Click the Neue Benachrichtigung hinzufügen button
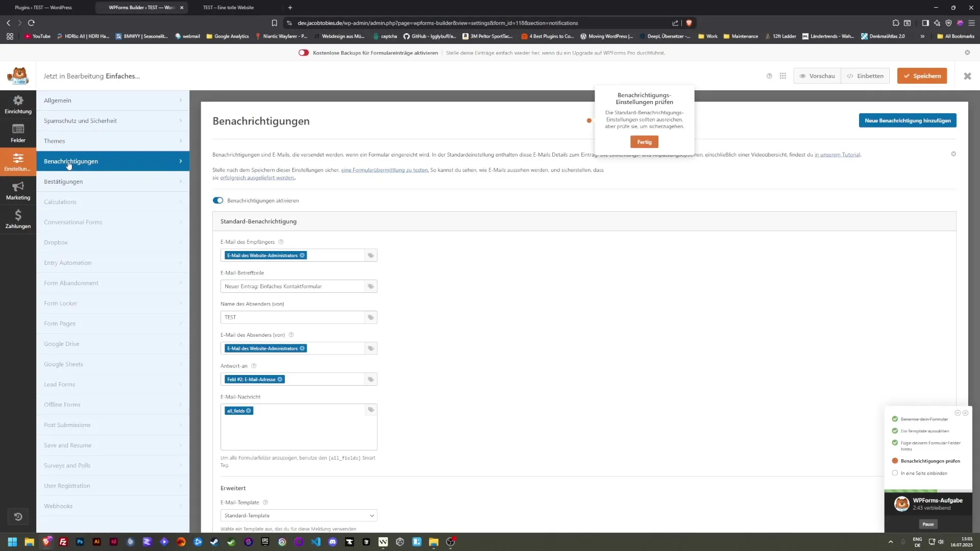The image size is (980, 551). tap(908, 120)
